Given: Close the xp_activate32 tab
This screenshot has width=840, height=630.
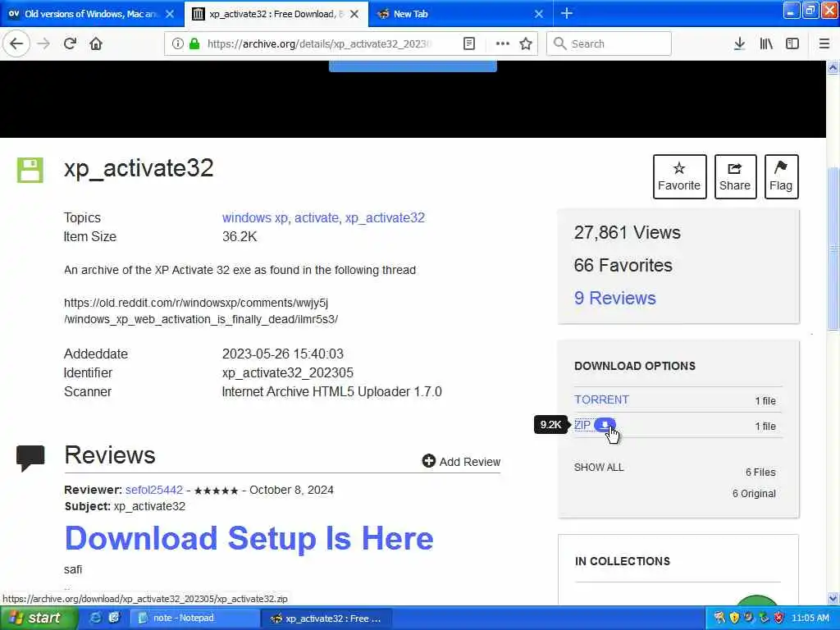Looking at the screenshot, I should [354, 14].
